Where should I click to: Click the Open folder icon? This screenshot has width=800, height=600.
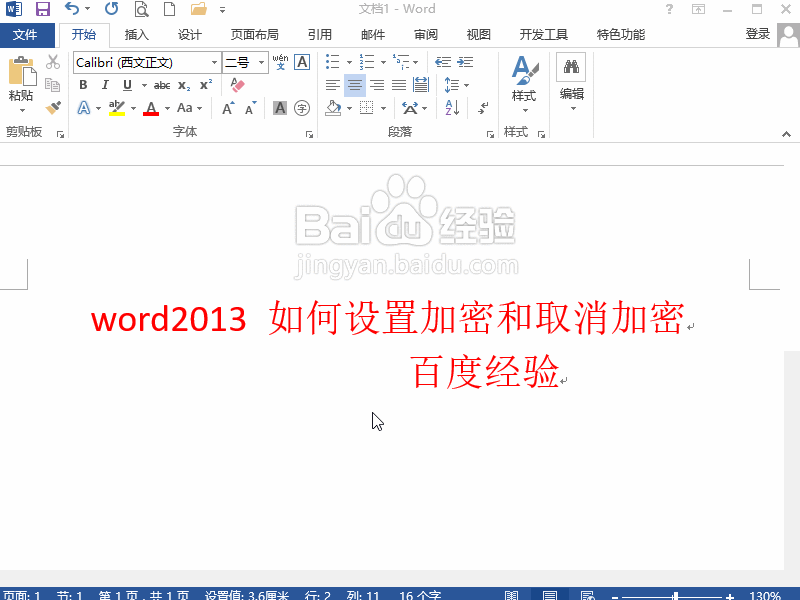pyautogui.click(x=198, y=9)
